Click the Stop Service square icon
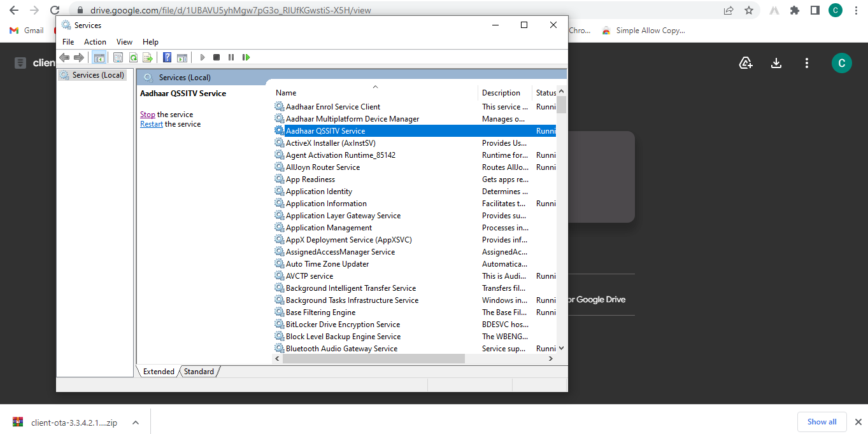Viewport: 868px width, 434px height. tap(217, 57)
